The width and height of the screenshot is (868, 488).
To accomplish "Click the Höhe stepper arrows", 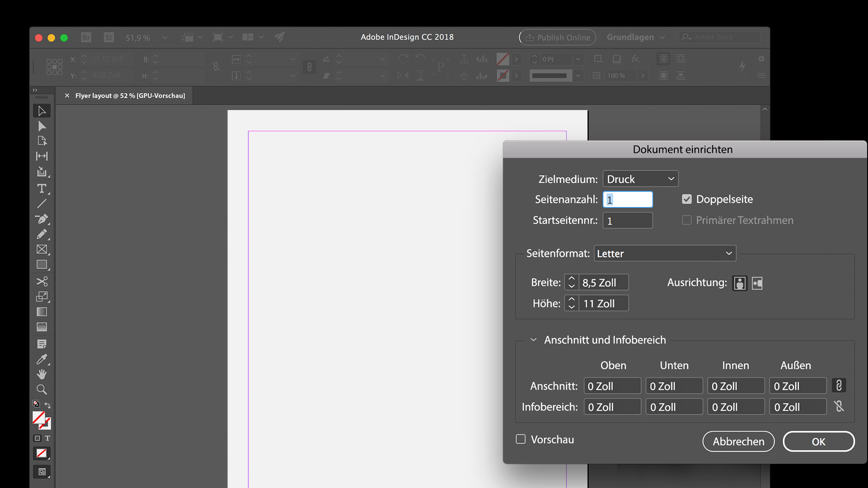I will pos(571,303).
